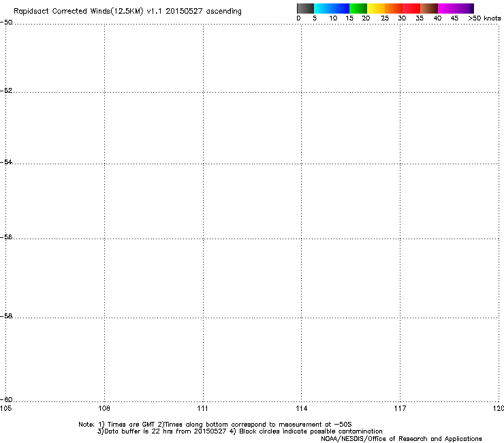Click the green 15-20 knots color segment
Viewport: 504px width, 443px height.
point(358,8)
